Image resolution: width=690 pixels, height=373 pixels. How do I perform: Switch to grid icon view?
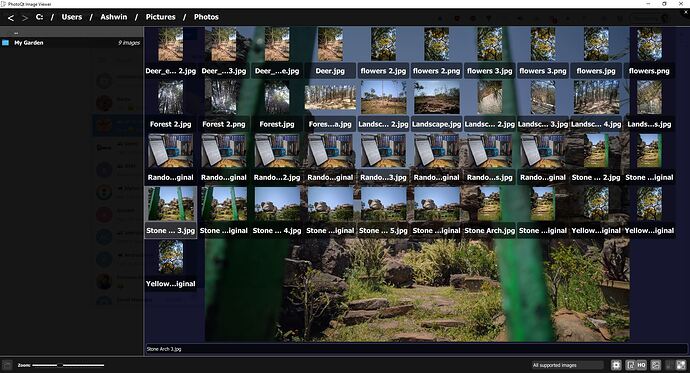click(681, 365)
